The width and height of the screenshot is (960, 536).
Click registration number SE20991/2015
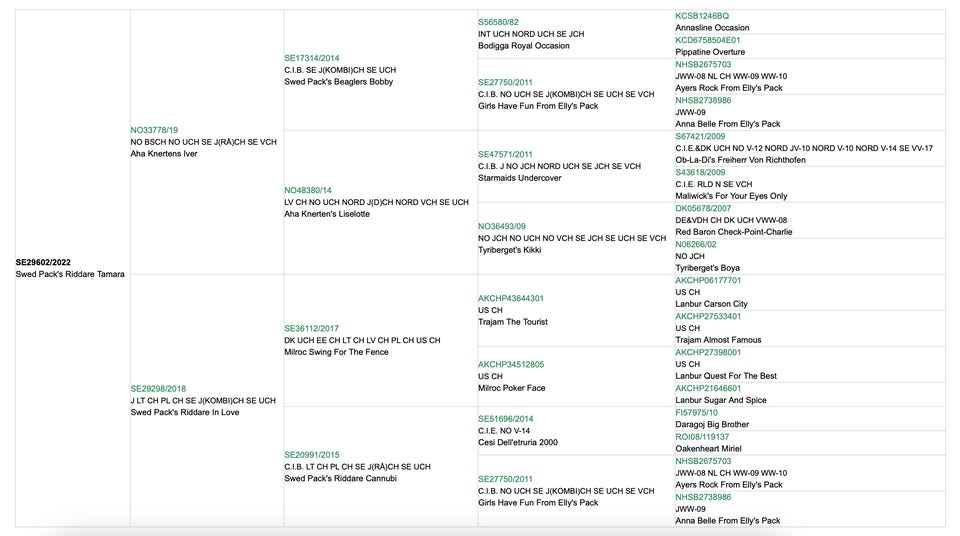pyautogui.click(x=312, y=455)
